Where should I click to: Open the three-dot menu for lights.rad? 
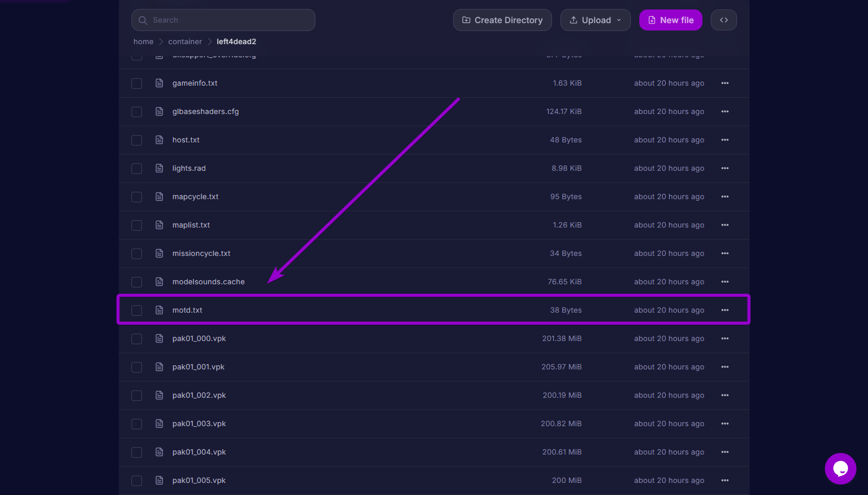click(725, 168)
